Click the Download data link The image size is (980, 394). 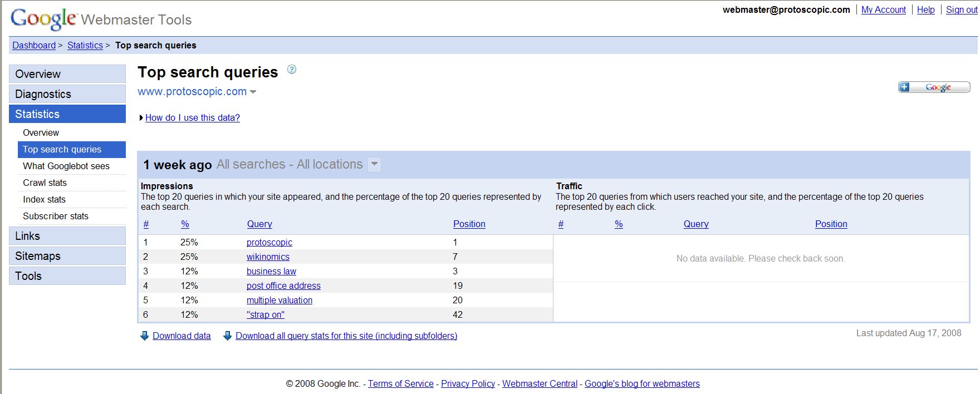182,336
